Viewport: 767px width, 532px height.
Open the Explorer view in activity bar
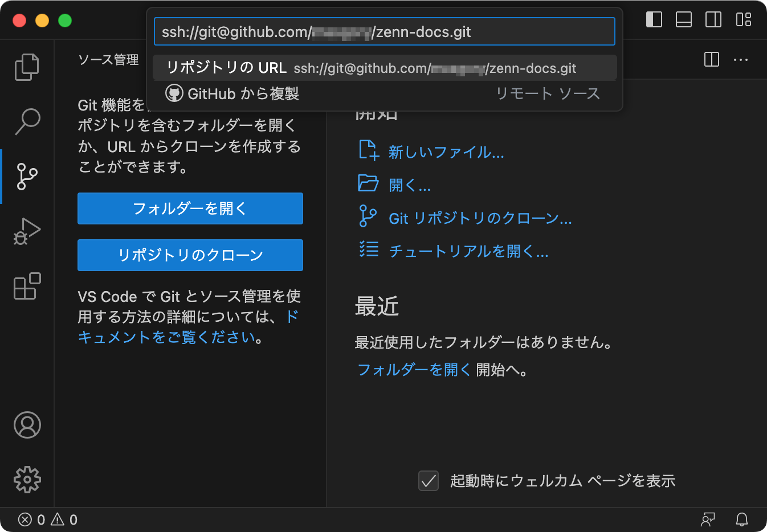tap(27, 67)
